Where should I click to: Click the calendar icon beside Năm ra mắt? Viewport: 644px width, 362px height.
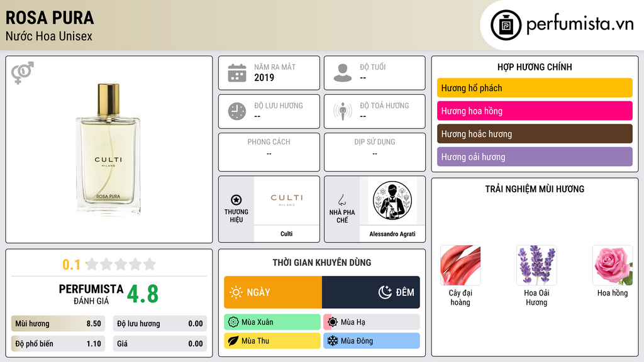pyautogui.click(x=237, y=73)
